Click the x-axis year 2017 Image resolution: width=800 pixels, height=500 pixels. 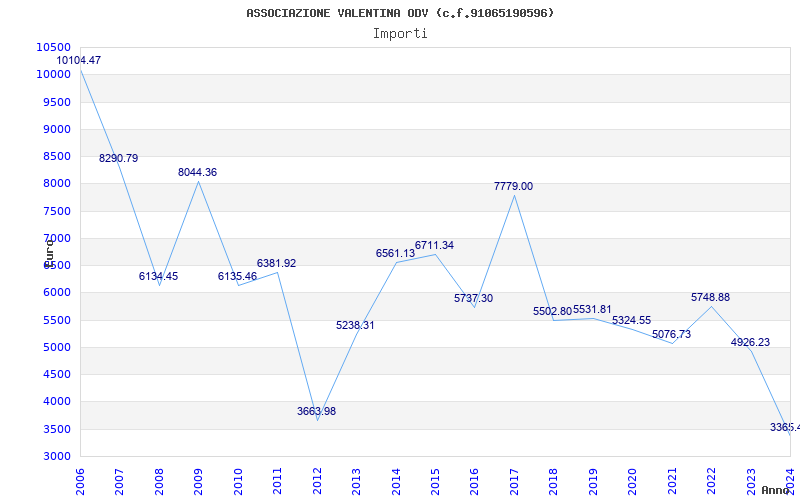(x=514, y=481)
